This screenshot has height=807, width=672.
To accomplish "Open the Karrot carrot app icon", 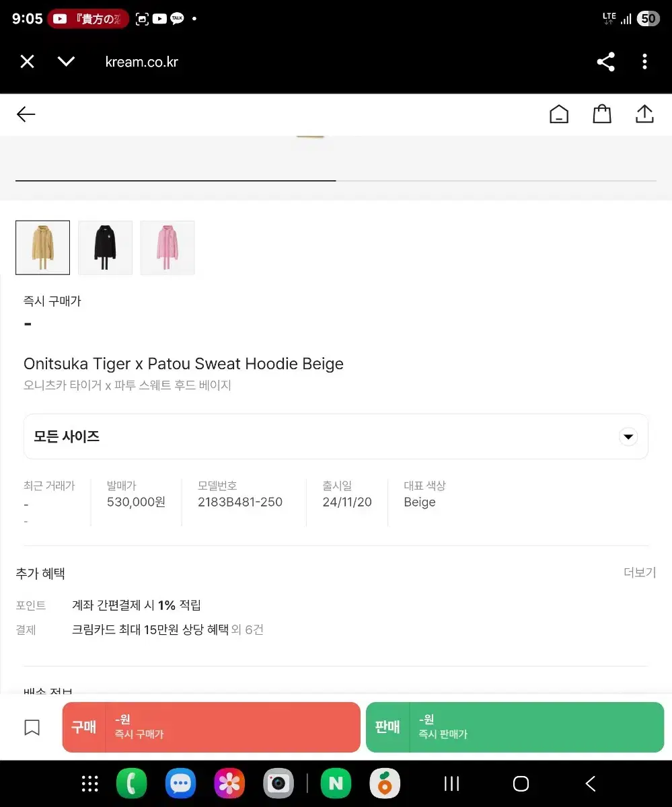I will click(385, 783).
